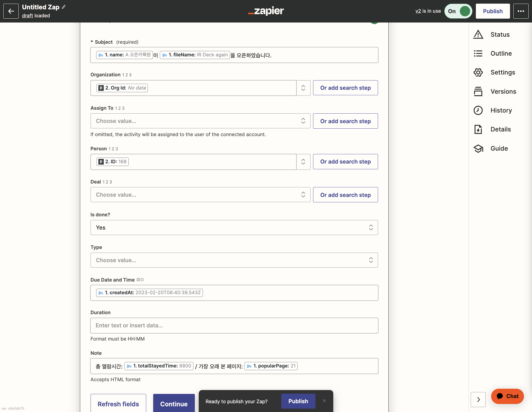Screen dimensions: 532x412
Task: Toggle the Zap On switch
Action: point(458,11)
